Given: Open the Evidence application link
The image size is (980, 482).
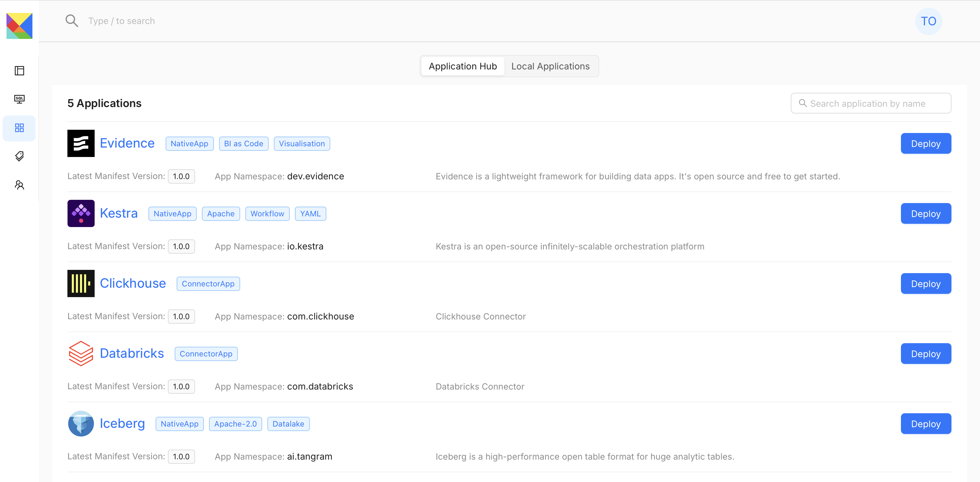Looking at the screenshot, I should [x=127, y=143].
